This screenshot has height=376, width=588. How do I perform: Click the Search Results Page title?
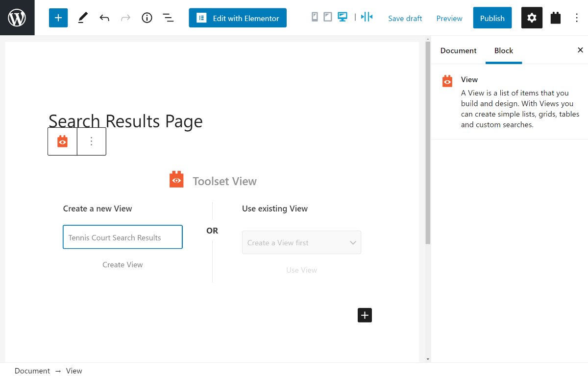125,121
